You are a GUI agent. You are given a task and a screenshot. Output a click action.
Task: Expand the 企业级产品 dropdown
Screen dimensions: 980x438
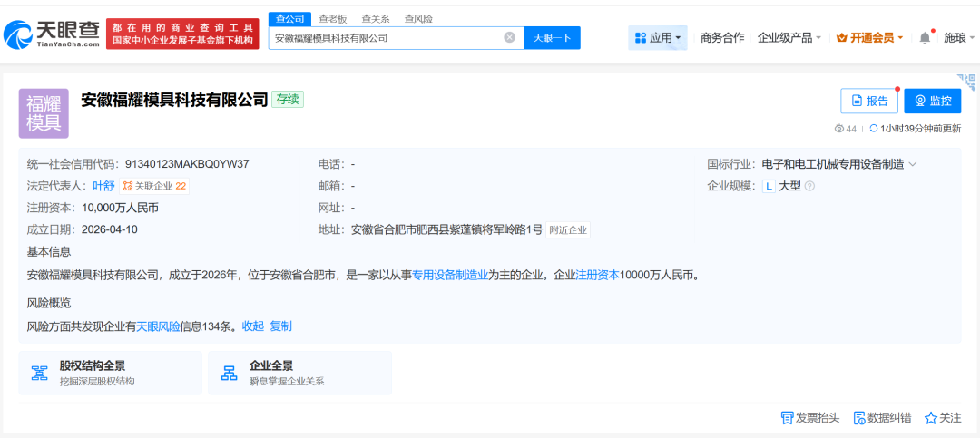(x=789, y=37)
